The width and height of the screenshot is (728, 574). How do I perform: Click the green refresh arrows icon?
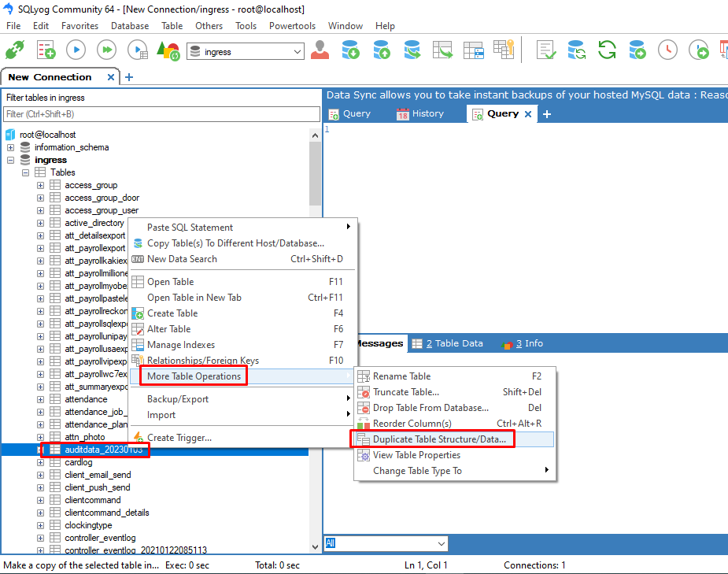(x=607, y=50)
